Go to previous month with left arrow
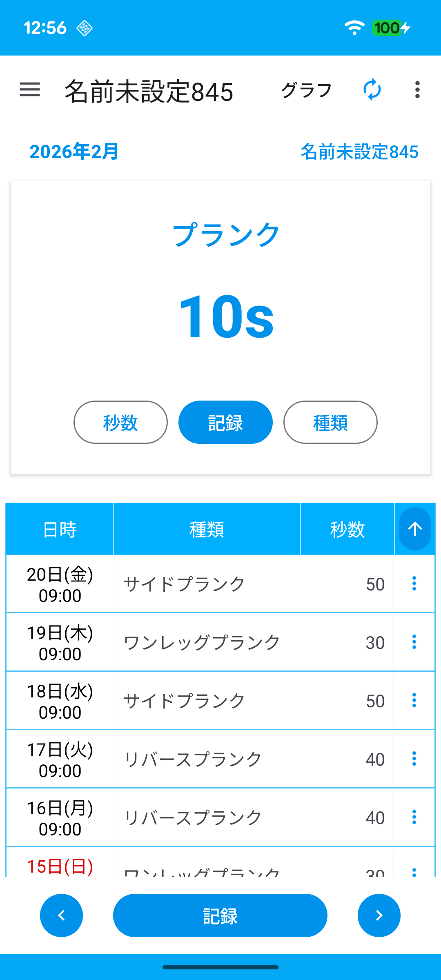 [x=62, y=915]
